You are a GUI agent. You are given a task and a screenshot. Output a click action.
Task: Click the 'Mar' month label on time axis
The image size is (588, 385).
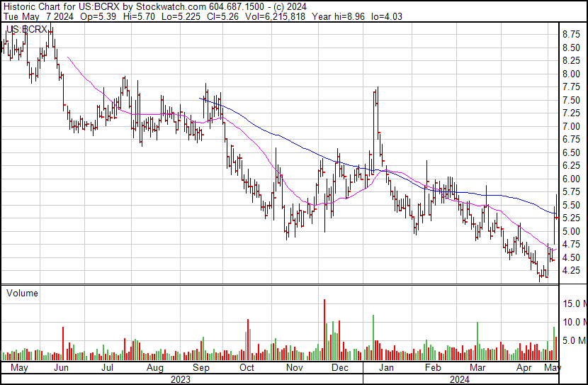pos(477,367)
